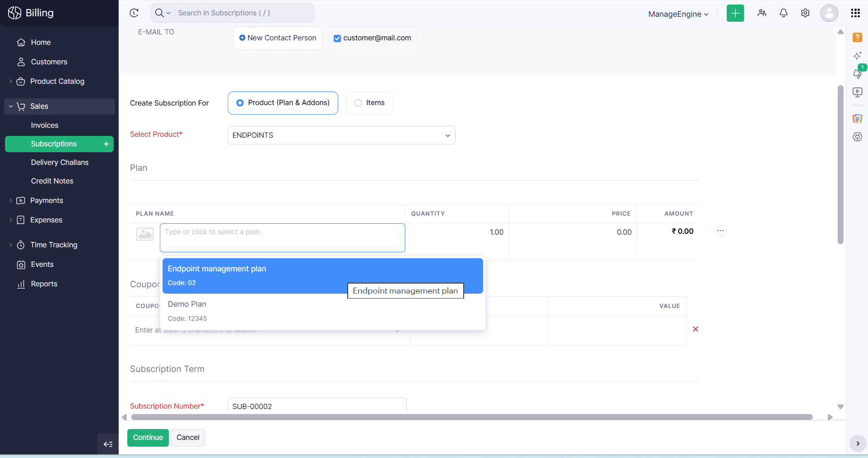Image resolution: width=868 pixels, height=458 pixels.
Task: Click the scroll down arrow
Action: (840, 407)
